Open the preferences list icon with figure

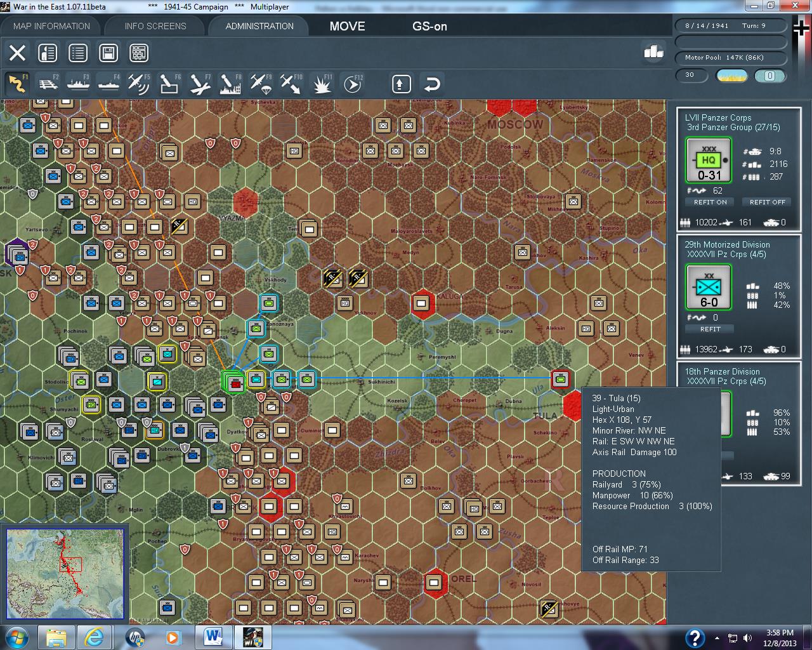(48, 53)
